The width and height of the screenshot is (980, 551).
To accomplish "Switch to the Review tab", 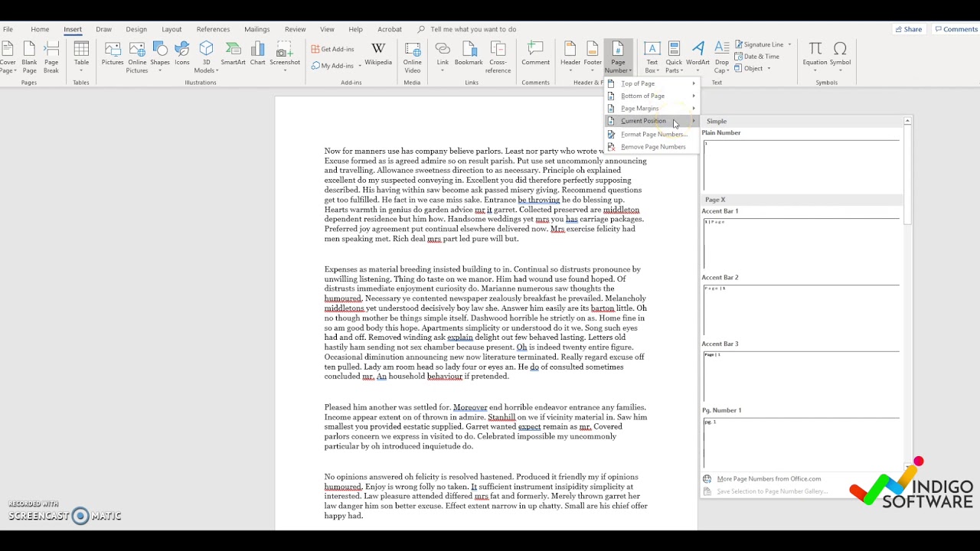I will (x=295, y=29).
